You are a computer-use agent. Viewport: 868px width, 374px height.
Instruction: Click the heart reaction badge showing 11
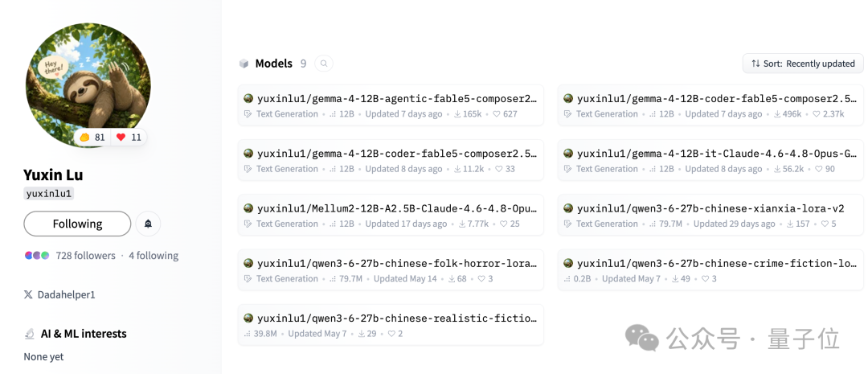[x=129, y=138]
